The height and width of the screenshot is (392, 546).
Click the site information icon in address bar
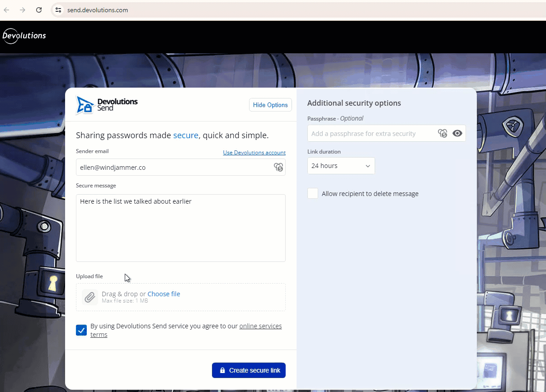coord(58,10)
